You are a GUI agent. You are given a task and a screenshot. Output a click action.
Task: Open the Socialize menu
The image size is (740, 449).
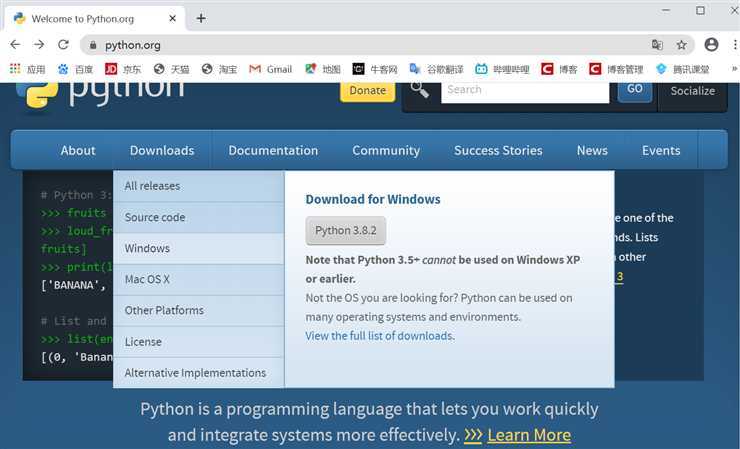[692, 91]
